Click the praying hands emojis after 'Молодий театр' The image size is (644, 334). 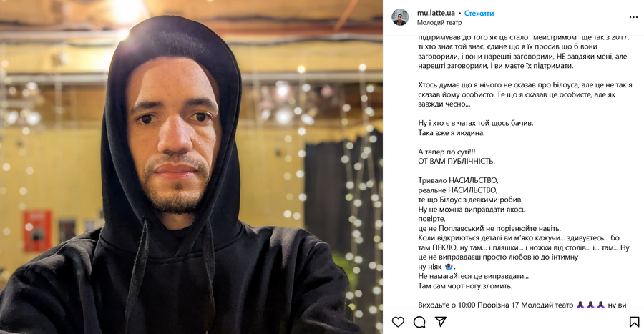point(590,305)
